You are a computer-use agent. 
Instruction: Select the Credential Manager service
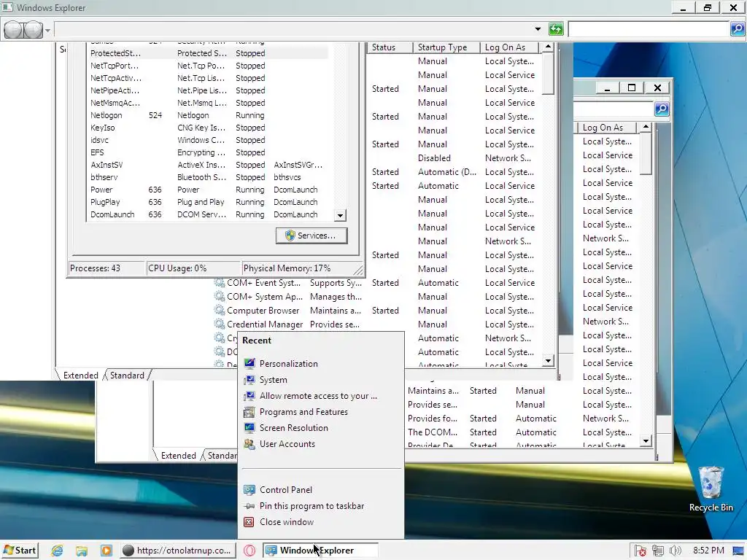click(264, 324)
